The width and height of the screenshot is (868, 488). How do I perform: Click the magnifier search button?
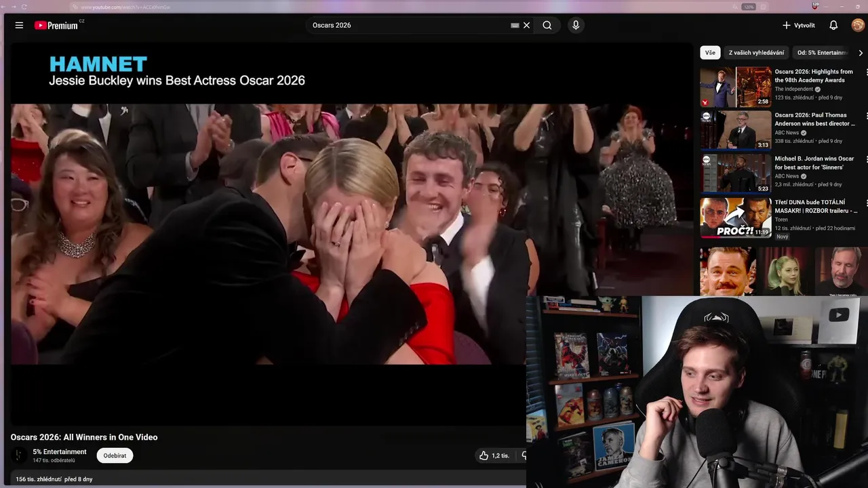click(x=547, y=25)
